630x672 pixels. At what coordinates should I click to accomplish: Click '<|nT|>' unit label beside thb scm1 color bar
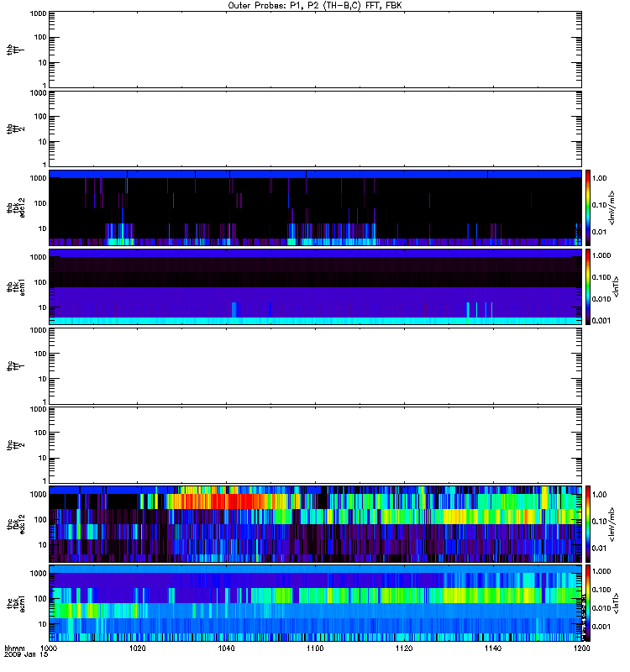617,286
